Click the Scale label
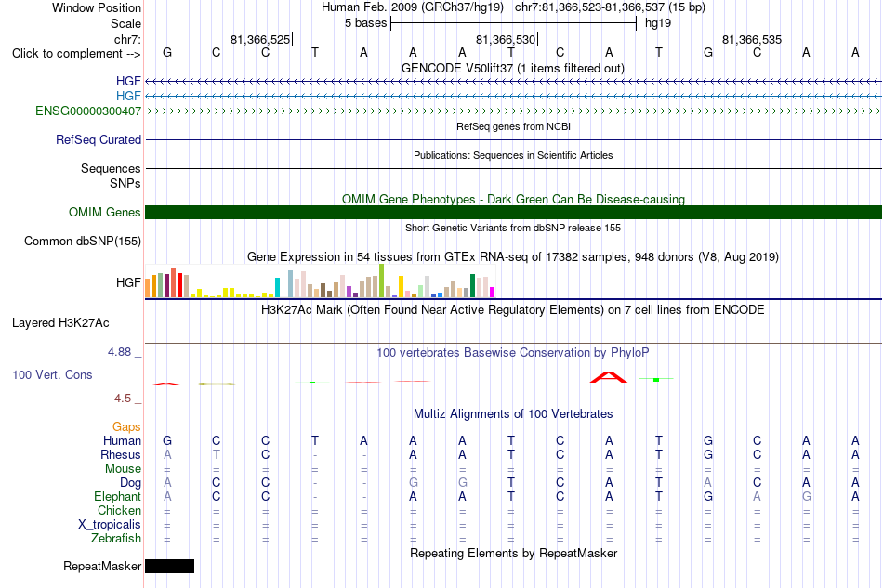883x588 pixels. pos(125,23)
